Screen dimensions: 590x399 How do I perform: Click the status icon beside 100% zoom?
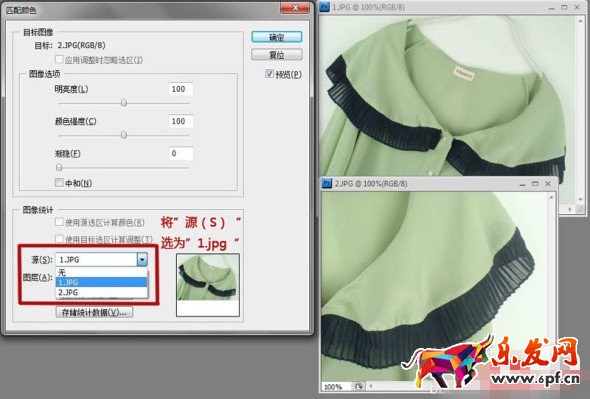tap(359, 386)
